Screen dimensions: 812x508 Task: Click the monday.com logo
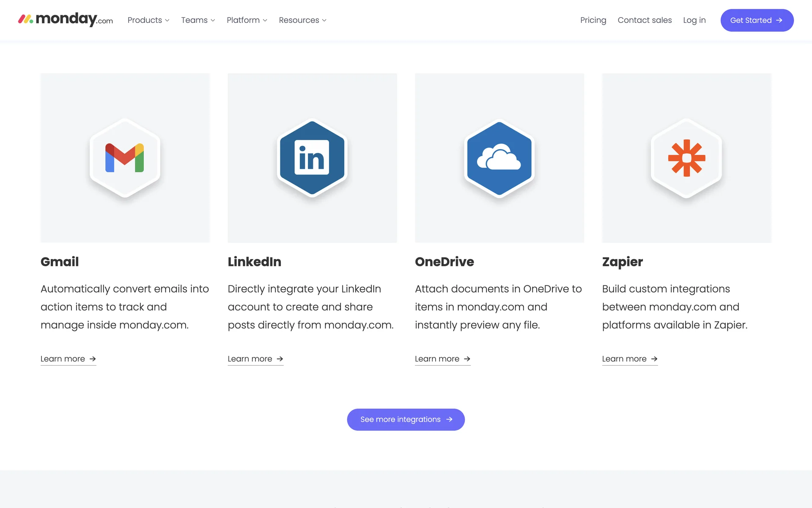click(66, 19)
